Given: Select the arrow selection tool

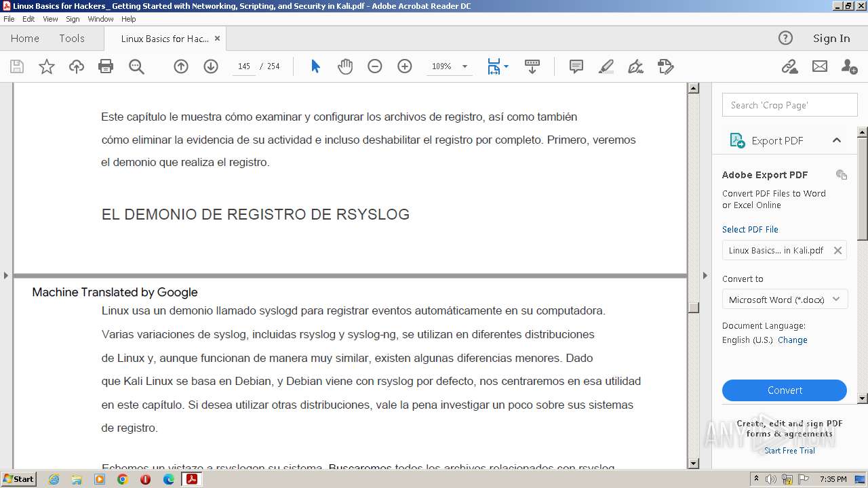Looking at the screenshot, I should click(x=315, y=66).
